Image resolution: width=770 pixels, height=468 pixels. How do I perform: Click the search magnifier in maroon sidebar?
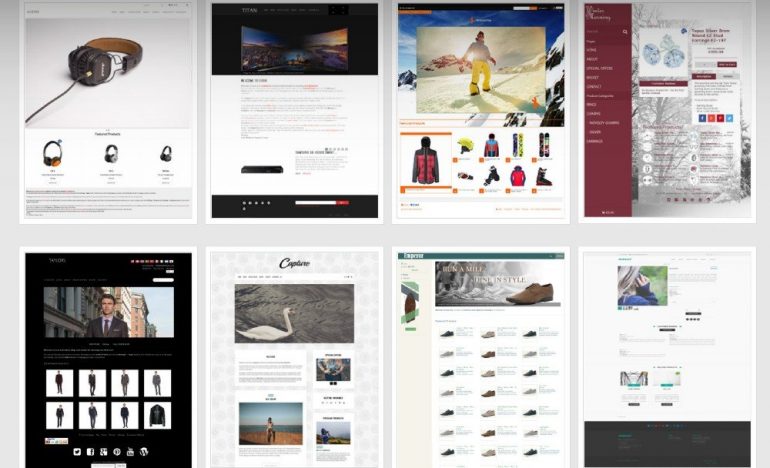coord(625,32)
